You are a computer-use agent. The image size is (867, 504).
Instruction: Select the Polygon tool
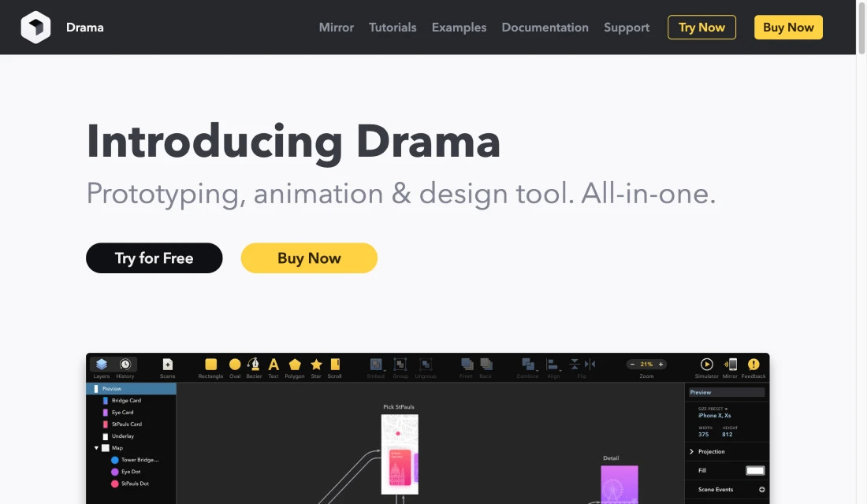coord(294,365)
